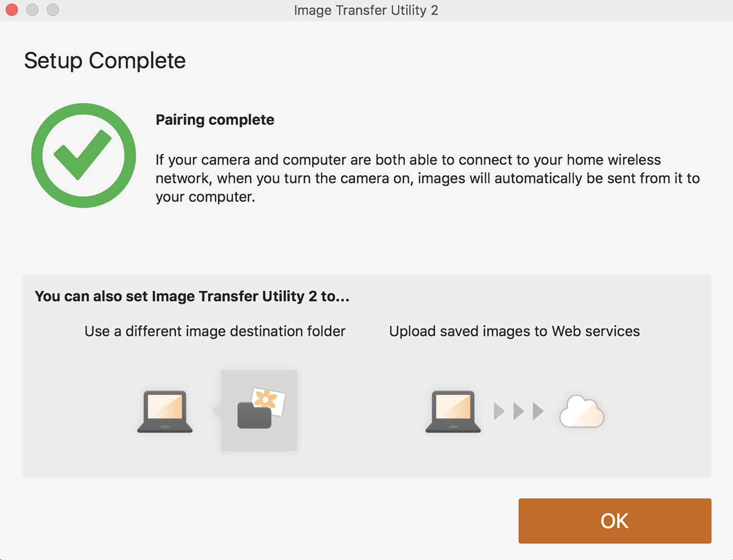Screen dimensions: 733x560
Task: Click the red close button in the title bar
Action: tap(11, 10)
